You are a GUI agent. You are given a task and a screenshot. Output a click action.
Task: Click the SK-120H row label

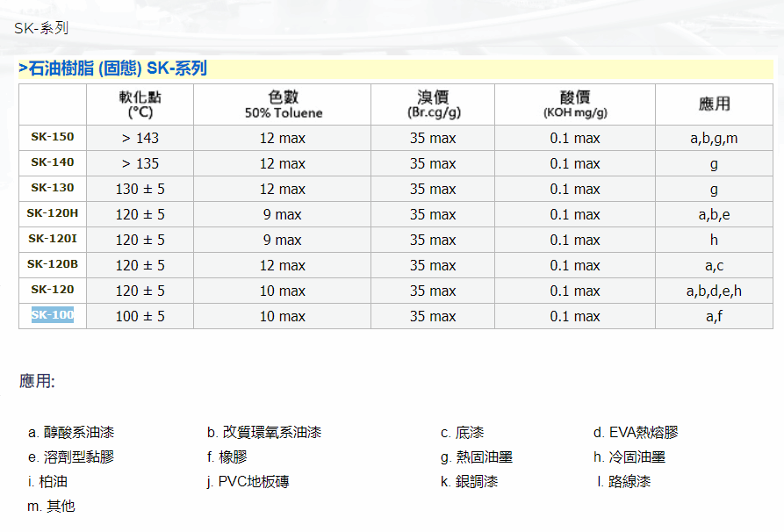53,213
